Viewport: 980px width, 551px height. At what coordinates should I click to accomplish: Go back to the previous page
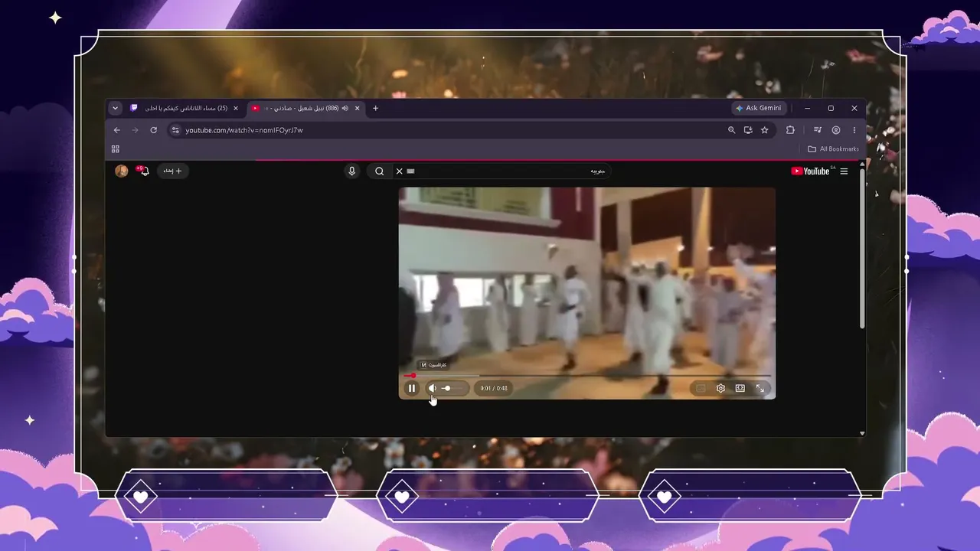pyautogui.click(x=116, y=130)
